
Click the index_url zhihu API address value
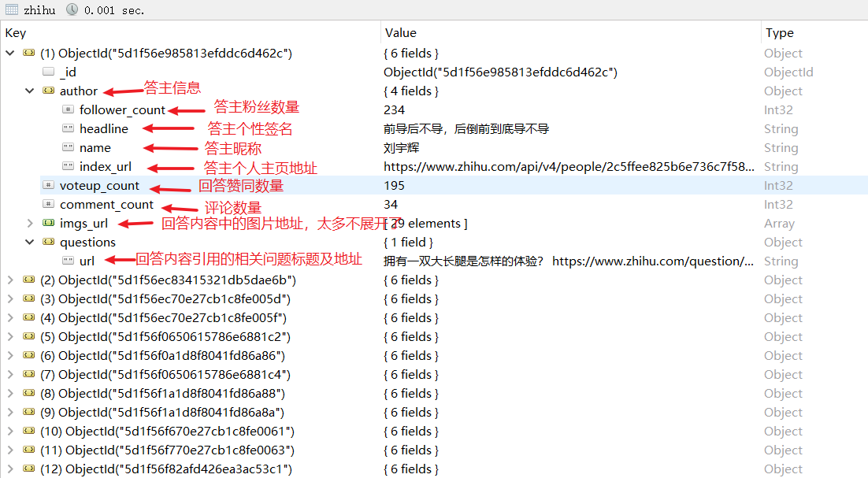(569, 166)
